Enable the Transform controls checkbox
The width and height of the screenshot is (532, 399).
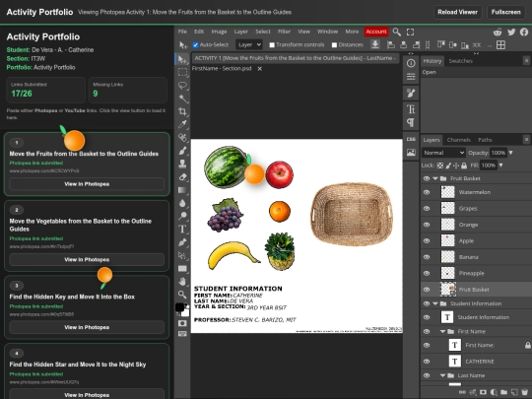click(272, 44)
